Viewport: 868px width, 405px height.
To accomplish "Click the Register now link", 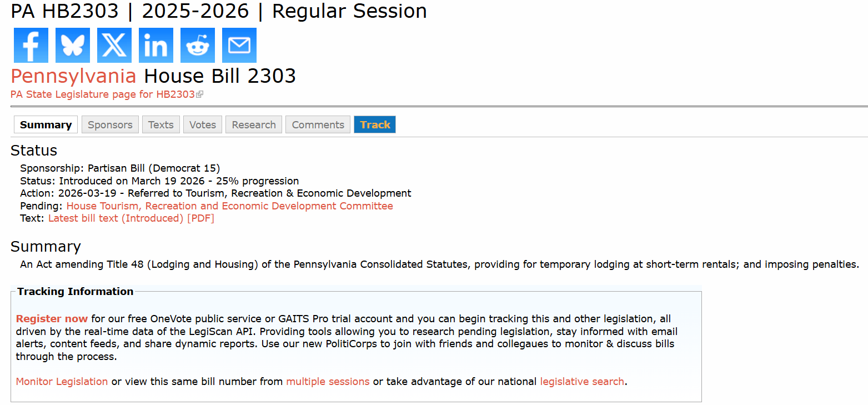I will click(52, 319).
